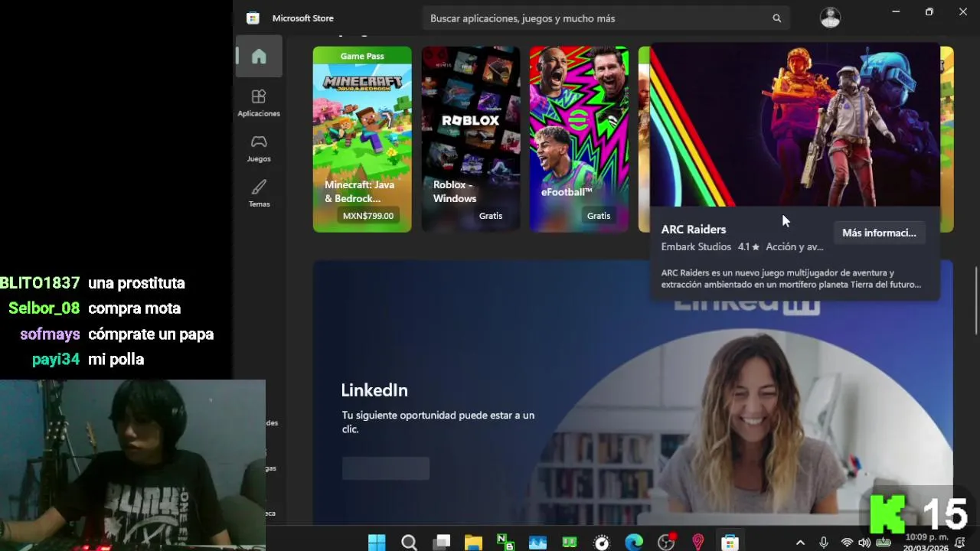Click the 4.1 star rating
980x551 pixels.
click(x=748, y=247)
